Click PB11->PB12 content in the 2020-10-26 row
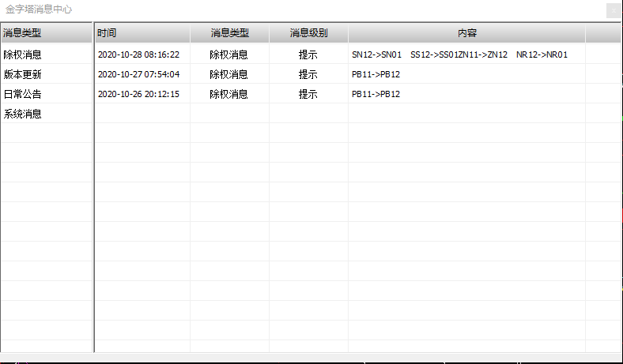This screenshot has height=364, width=623. pos(376,94)
